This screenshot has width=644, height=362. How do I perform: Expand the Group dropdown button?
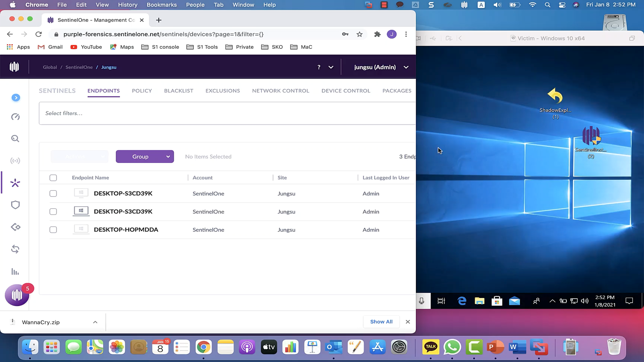point(145,157)
